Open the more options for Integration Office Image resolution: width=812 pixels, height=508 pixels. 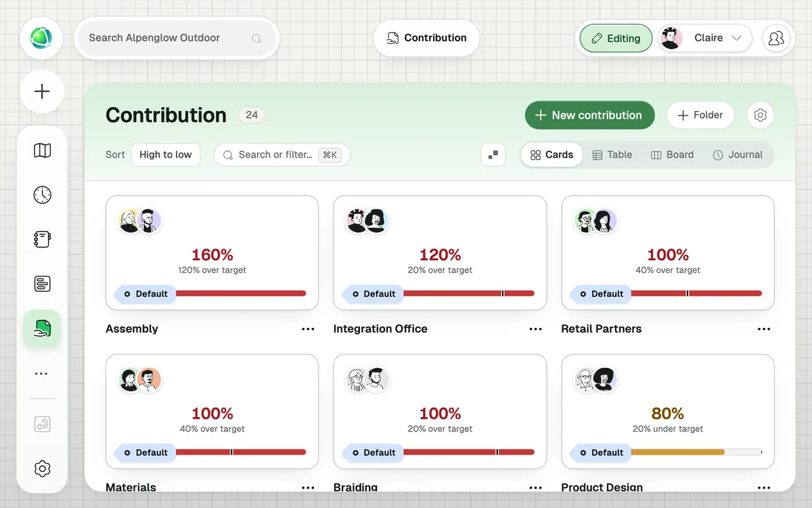536,329
